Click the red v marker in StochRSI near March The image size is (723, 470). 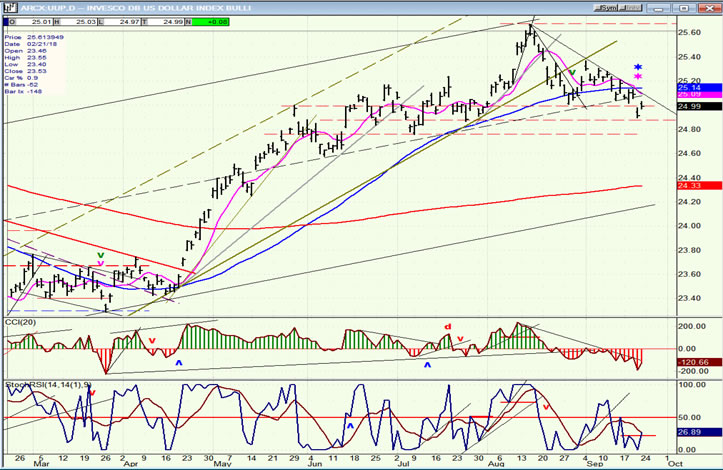click(92, 393)
